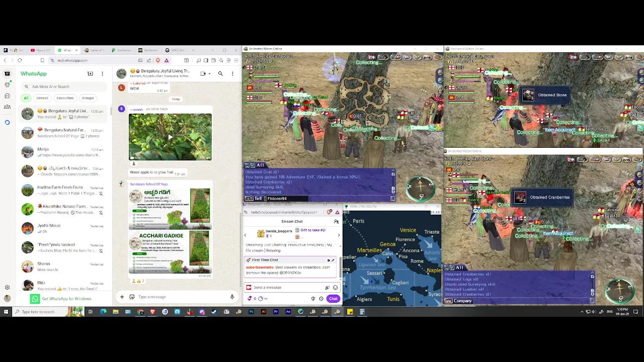644x362 pixels.
Task: Open WhatsApp Settings gear icon
Action: click(x=7, y=288)
